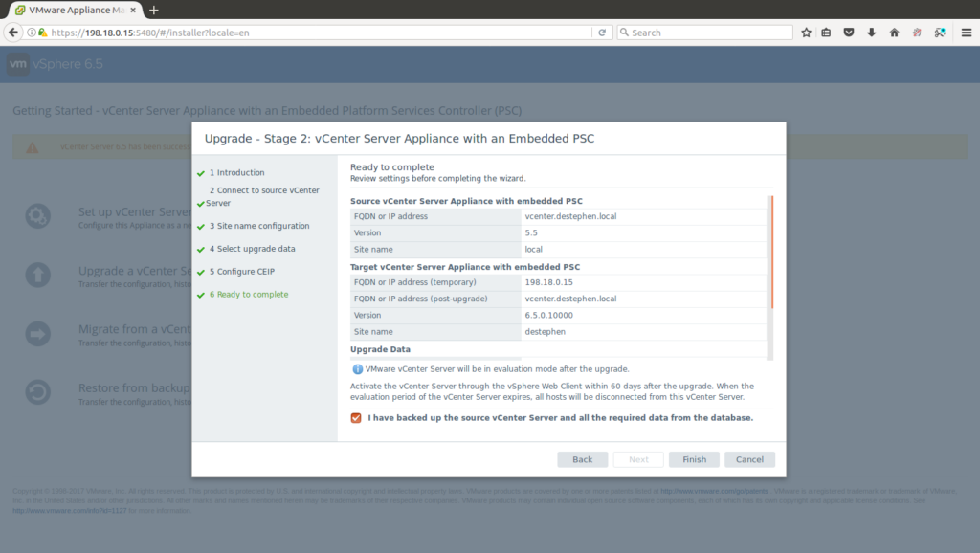Click target Site name value destephen
The height and width of the screenshot is (553, 980).
545,332
